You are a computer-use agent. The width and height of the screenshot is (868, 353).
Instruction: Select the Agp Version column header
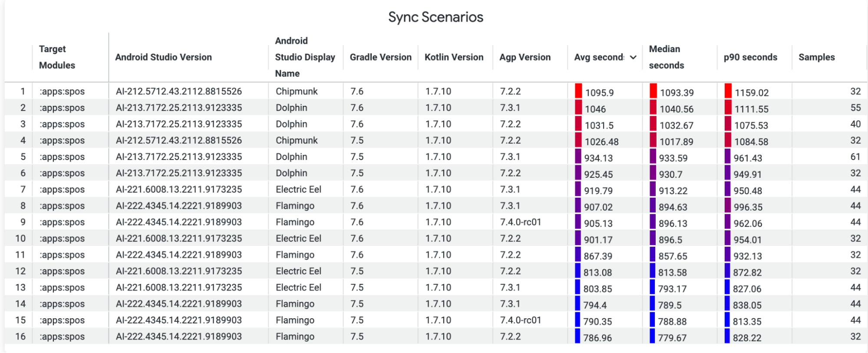525,57
